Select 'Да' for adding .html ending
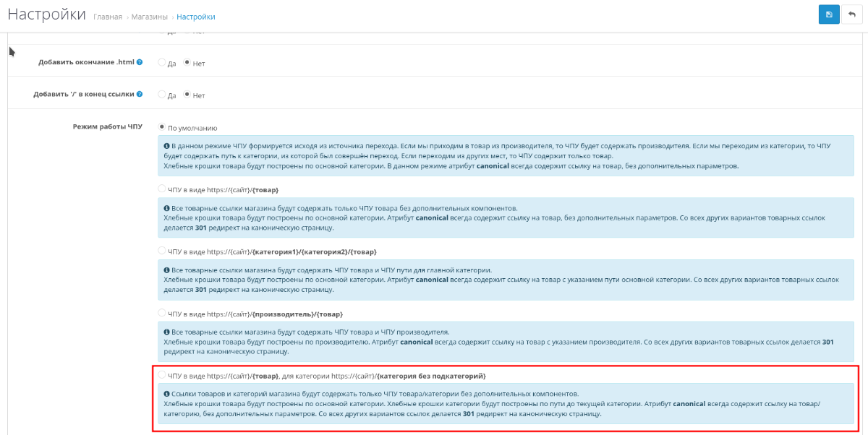868x435 pixels. pyautogui.click(x=161, y=63)
